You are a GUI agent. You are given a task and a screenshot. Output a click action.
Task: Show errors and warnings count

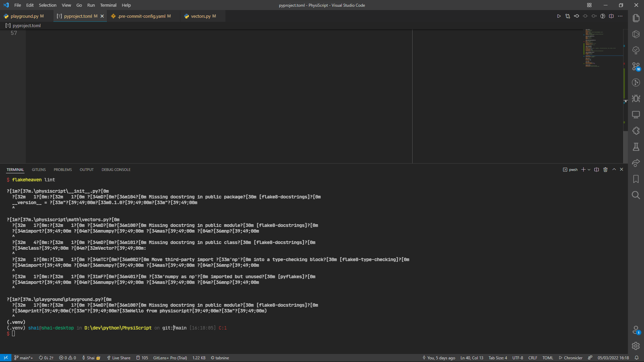click(x=67, y=358)
